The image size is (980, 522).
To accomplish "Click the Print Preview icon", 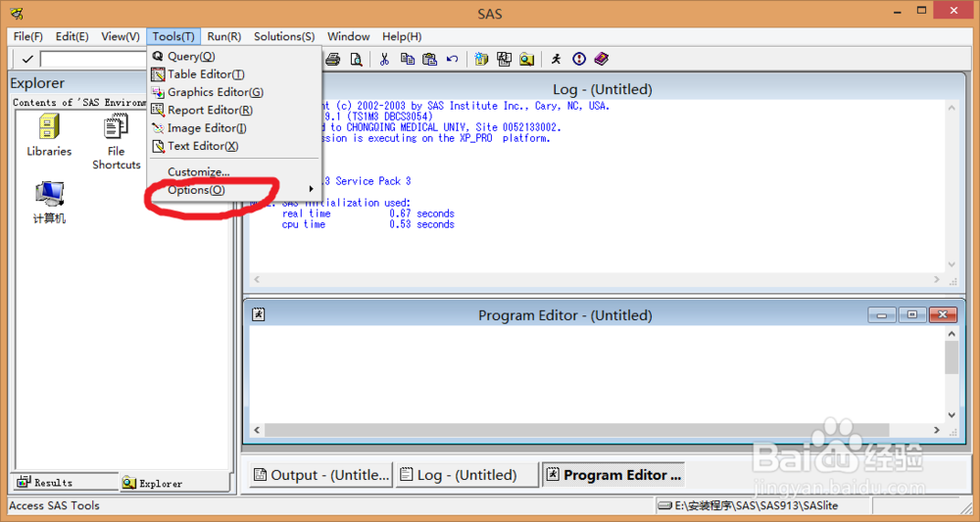I will coord(356,60).
